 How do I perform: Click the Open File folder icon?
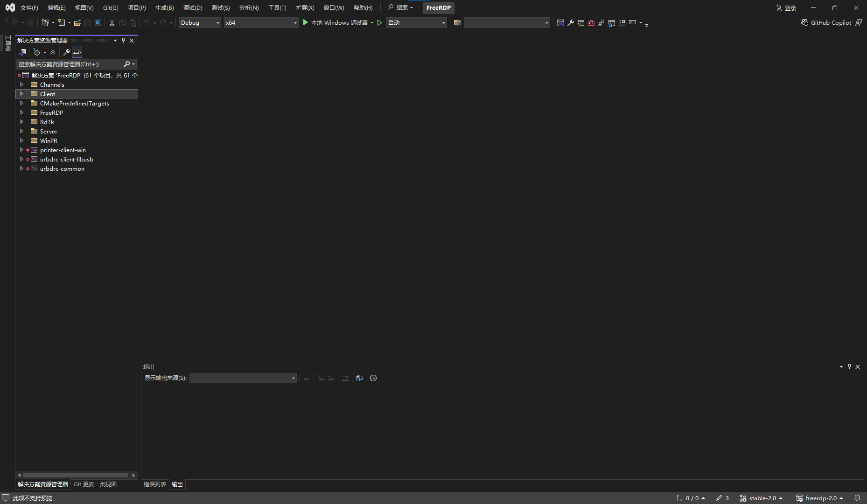[x=77, y=23]
